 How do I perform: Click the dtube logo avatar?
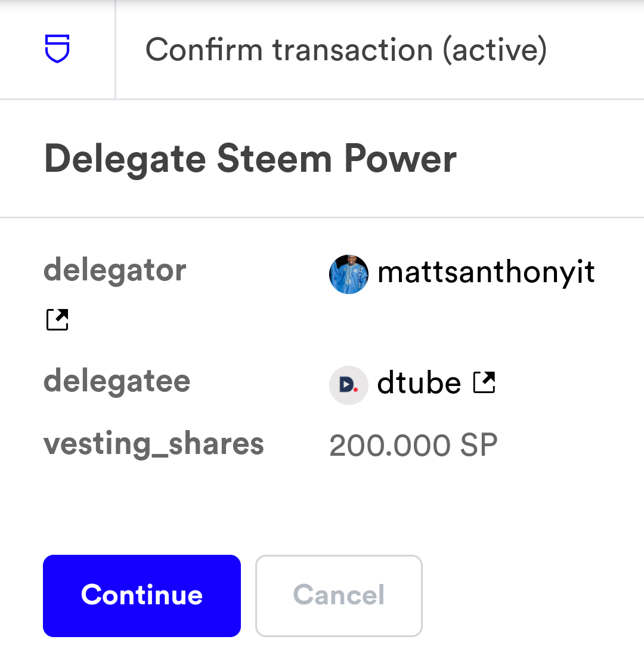(348, 385)
